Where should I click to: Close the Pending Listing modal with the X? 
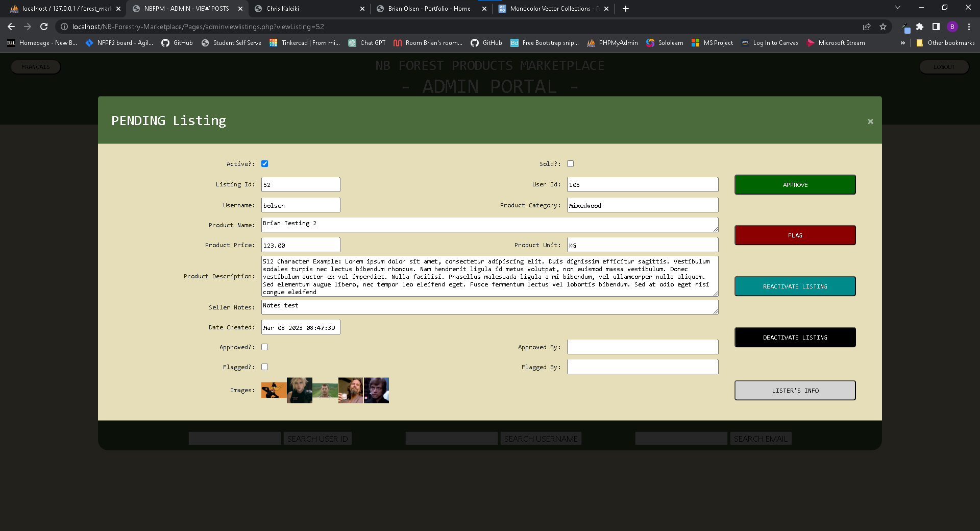(870, 122)
